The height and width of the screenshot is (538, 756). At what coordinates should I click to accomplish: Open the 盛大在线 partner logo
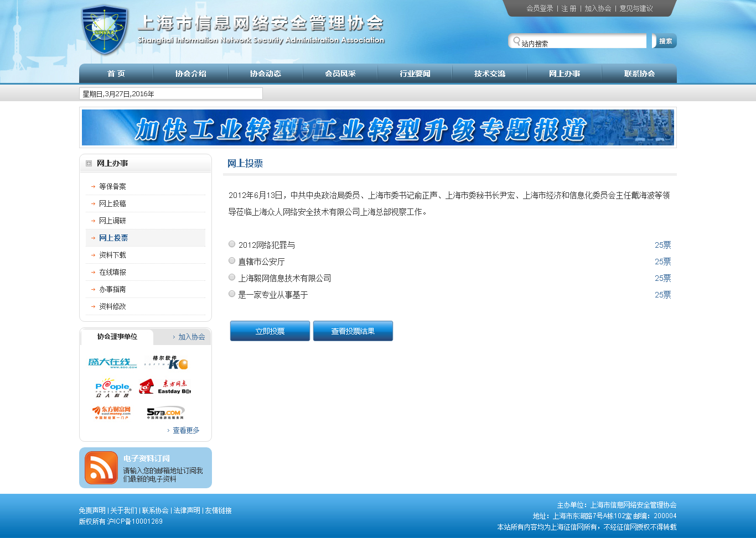pyautogui.click(x=112, y=363)
